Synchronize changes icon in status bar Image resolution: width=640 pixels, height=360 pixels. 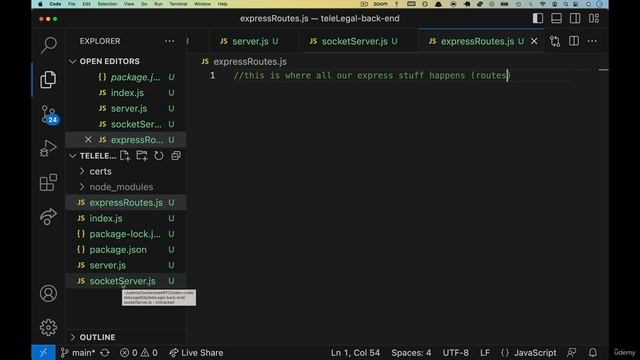(105, 353)
